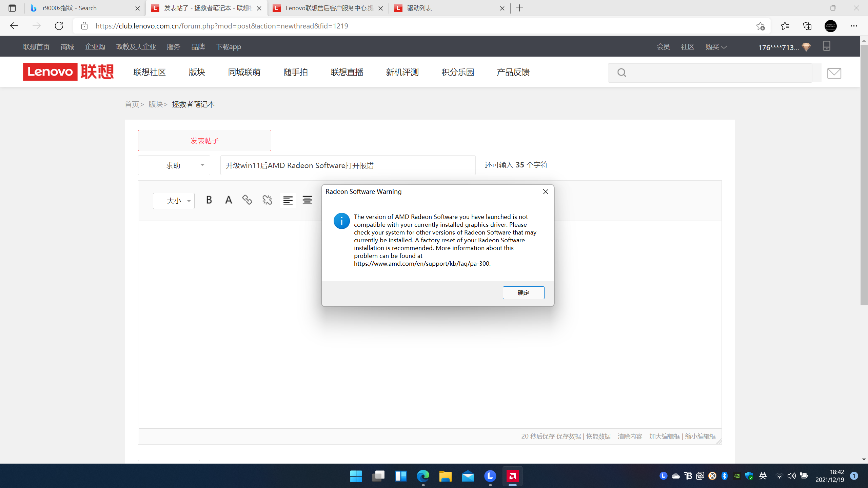Open the Windows Start menu
This screenshot has height=488, width=868.
[x=356, y=476]
